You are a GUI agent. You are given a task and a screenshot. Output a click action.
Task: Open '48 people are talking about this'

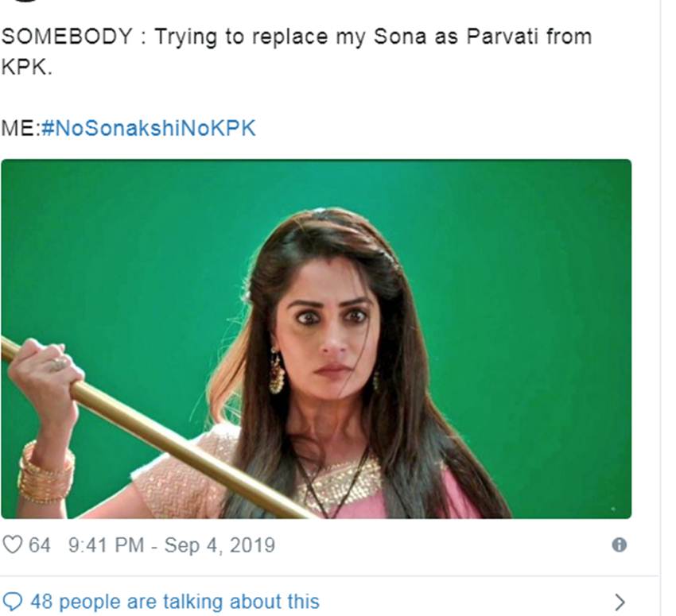point(174,602)
